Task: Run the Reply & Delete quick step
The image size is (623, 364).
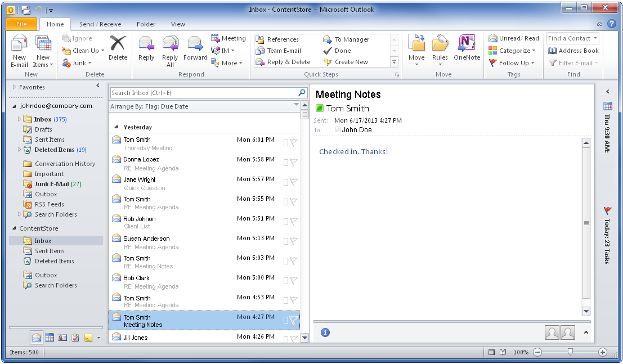Action: coord(283,61)
